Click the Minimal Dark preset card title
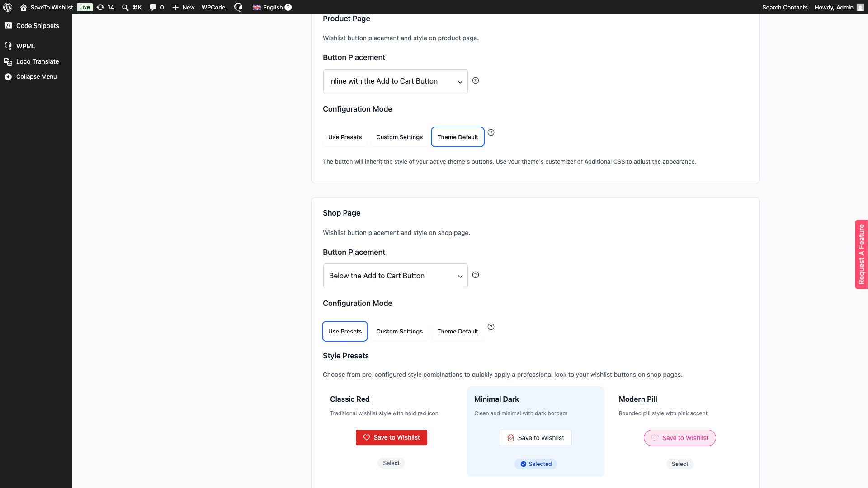 (x=496, y=399)
